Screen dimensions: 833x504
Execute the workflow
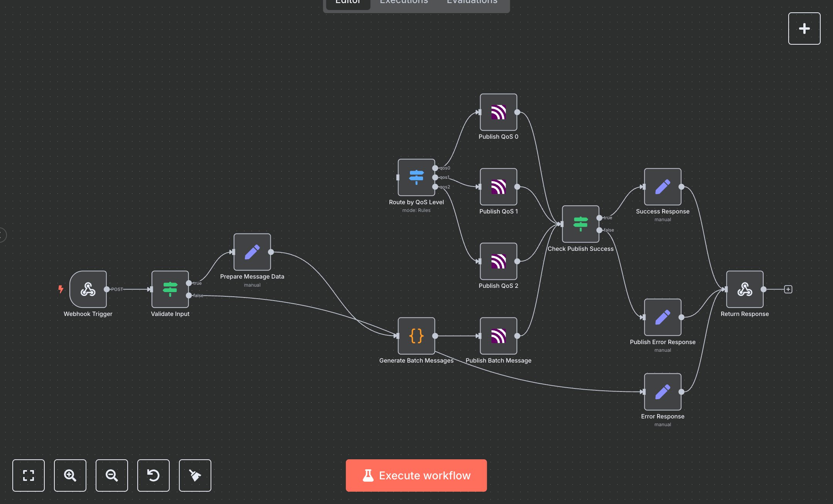coord(416,475)
